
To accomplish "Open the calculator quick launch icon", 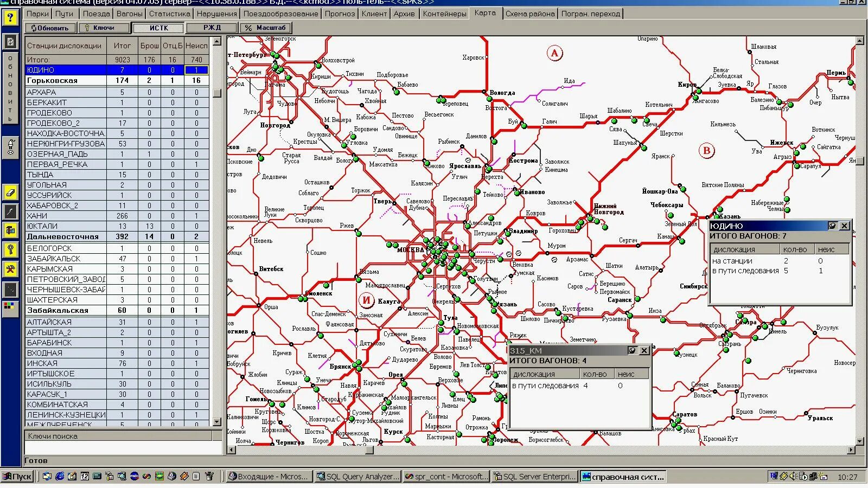I will (x=97, y=476).
